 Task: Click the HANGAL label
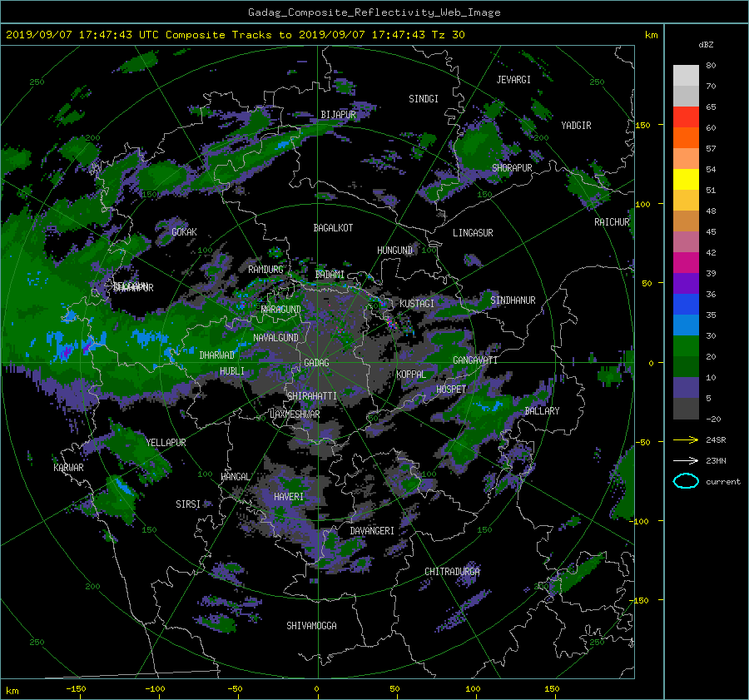pyautogui.click(x=236, y=477)
